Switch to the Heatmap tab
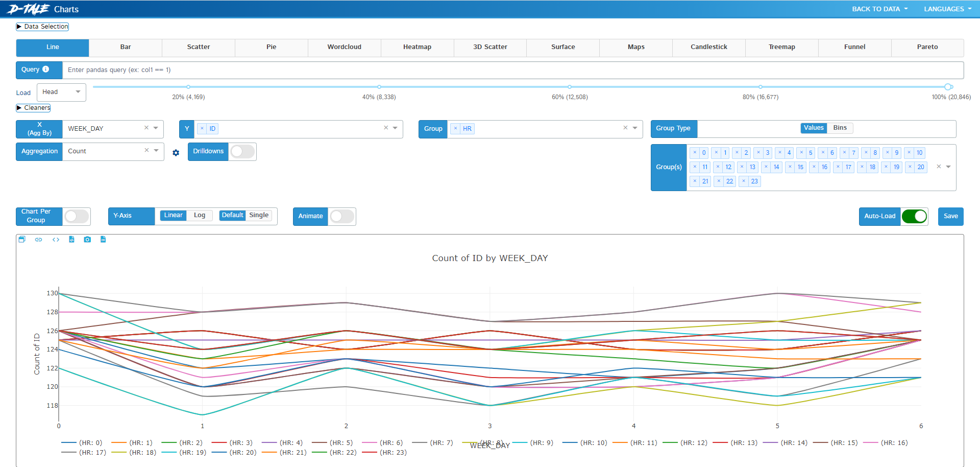Viewport: 980px width, 467px height. [x=417, y=47]
